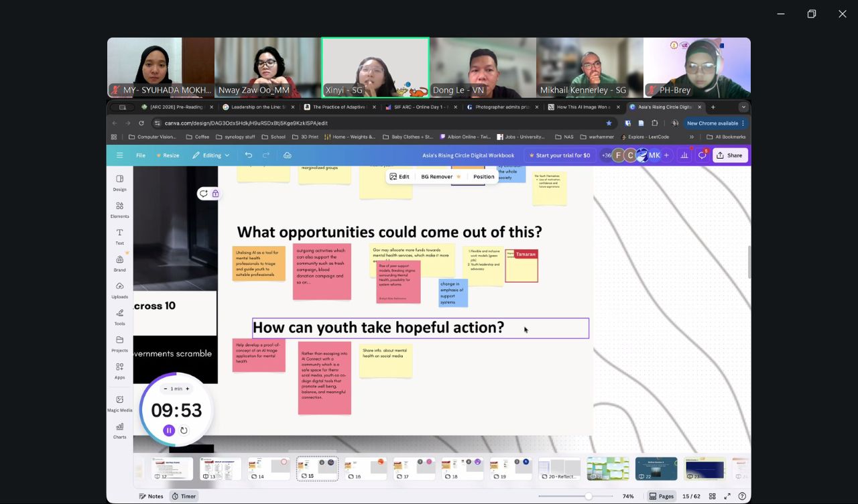Click the lock icon on the page
Screen dimensions: 858x504
(215, 194)
